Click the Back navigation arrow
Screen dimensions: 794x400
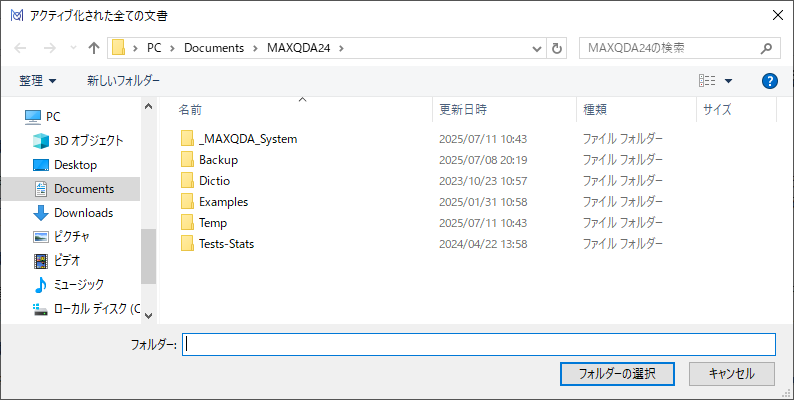[x=20, y=48]
